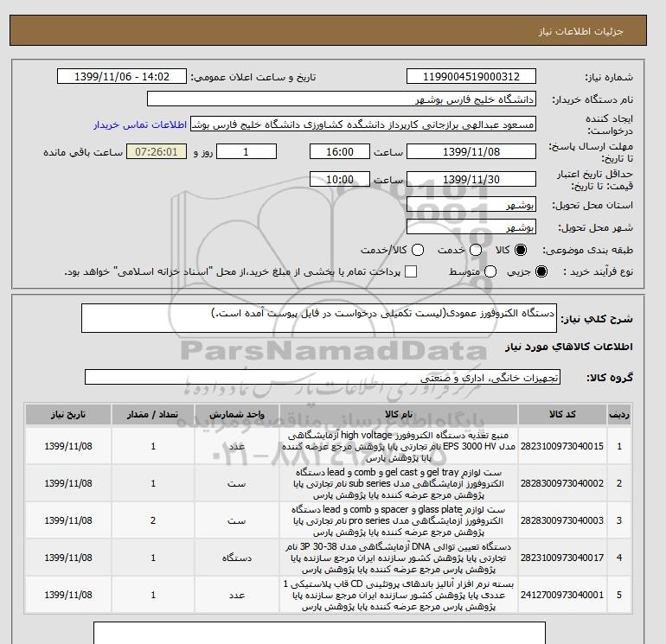Select the کالا/خدمت radio button
Viewport: 666px width, 644px height.
click(418, 250)
